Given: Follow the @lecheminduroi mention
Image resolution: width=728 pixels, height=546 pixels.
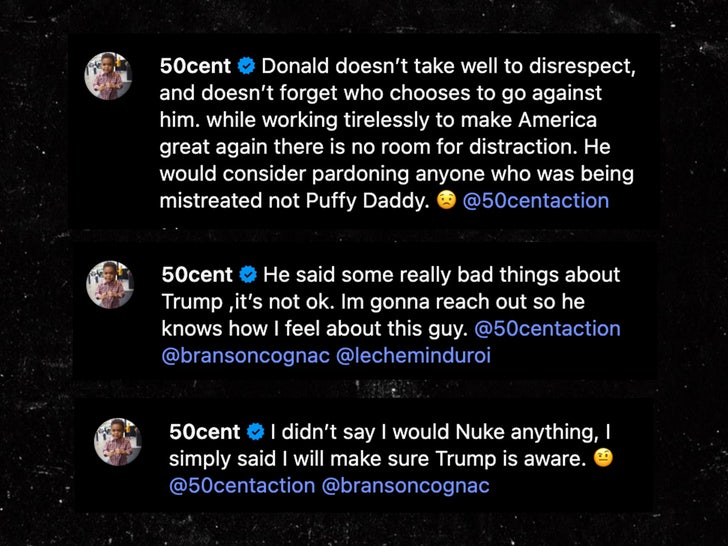Looking at the screenshot, I should point(421,355).
